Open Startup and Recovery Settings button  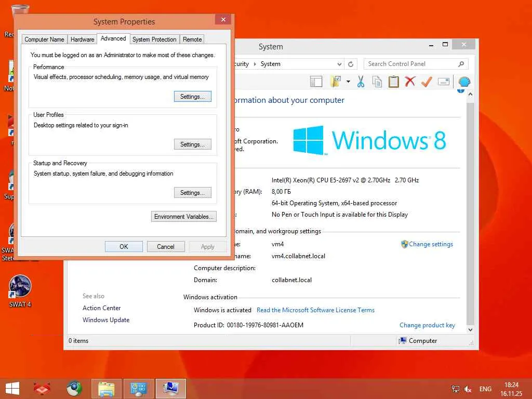[192, 193]
